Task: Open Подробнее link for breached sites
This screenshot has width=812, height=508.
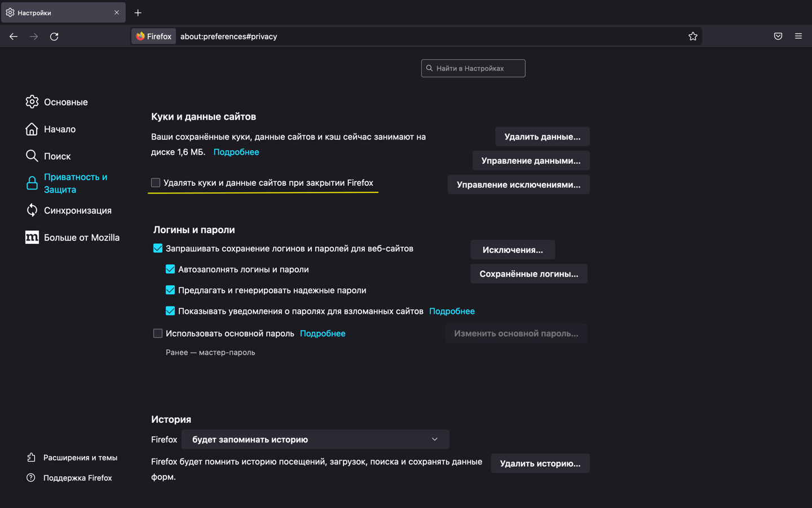Action: [452, 311]
